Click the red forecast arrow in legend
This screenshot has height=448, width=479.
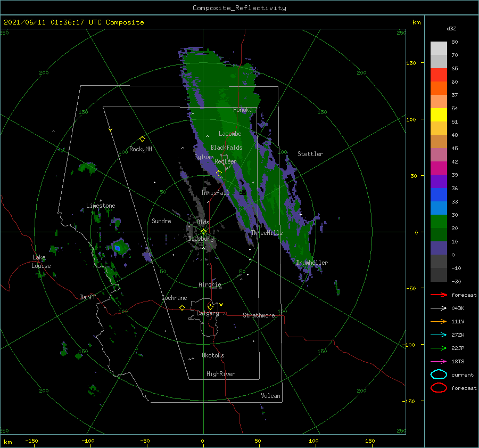pyautogui.click(x=439, y=295)
